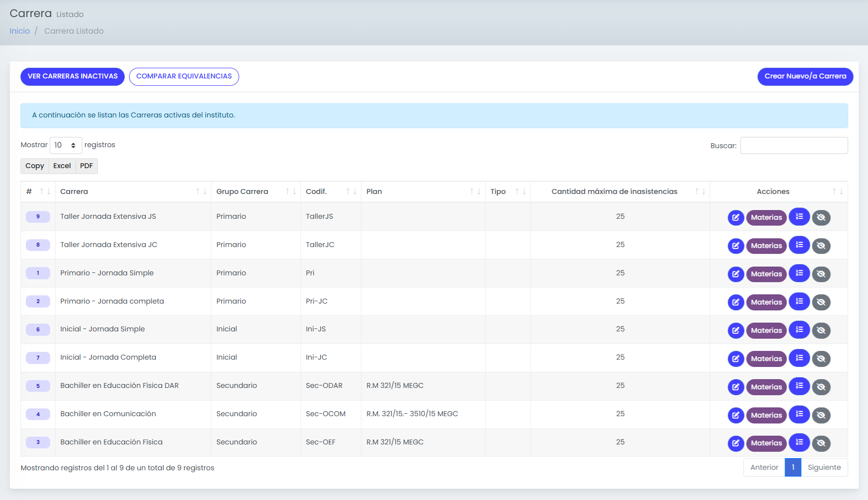Edit the Taller Jornada Extensiva JS career
The height and width of the screenshot is (500, 868).
click(736, 217)
